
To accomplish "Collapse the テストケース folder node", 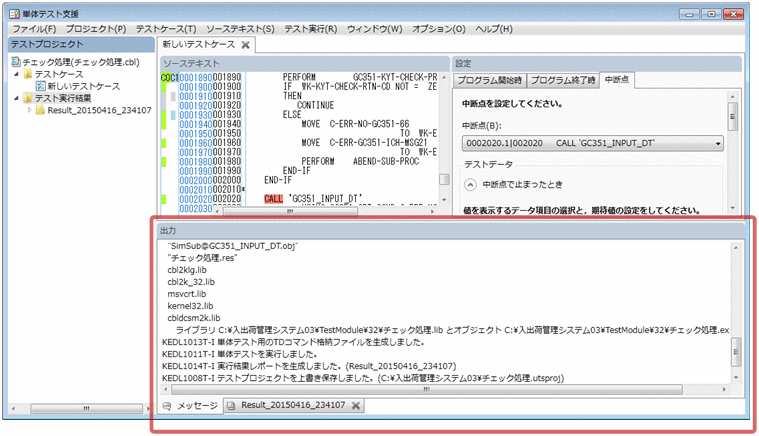I will pos(16,74).
